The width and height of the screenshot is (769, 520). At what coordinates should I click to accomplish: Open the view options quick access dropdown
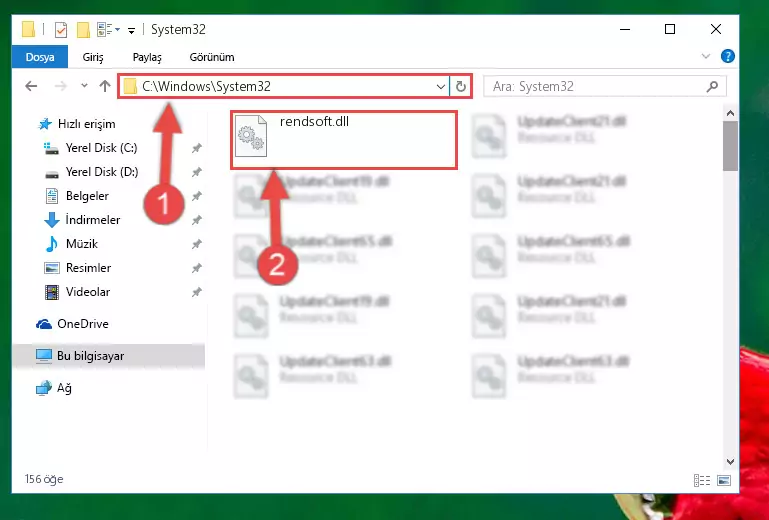108,30
